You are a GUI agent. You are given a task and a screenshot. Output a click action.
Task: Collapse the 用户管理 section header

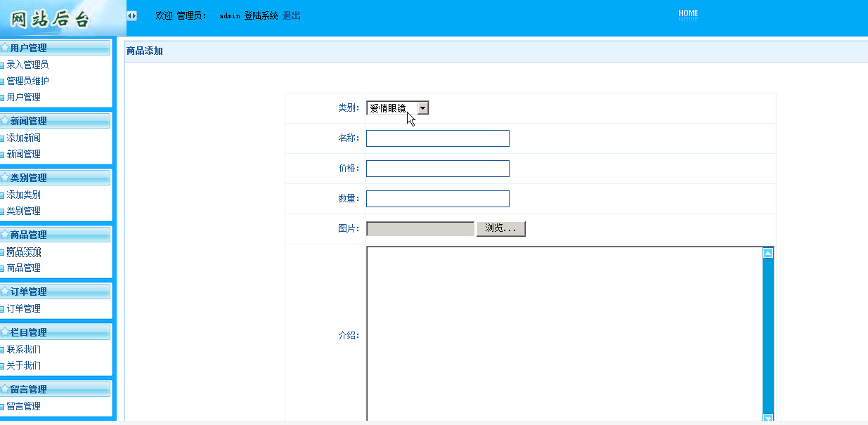tap(56, 48)
